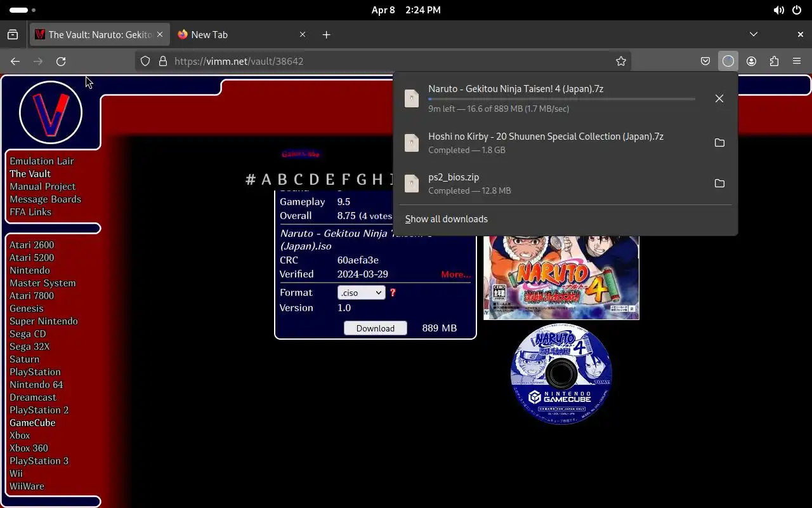Click Show all downloads

[447, 219]
